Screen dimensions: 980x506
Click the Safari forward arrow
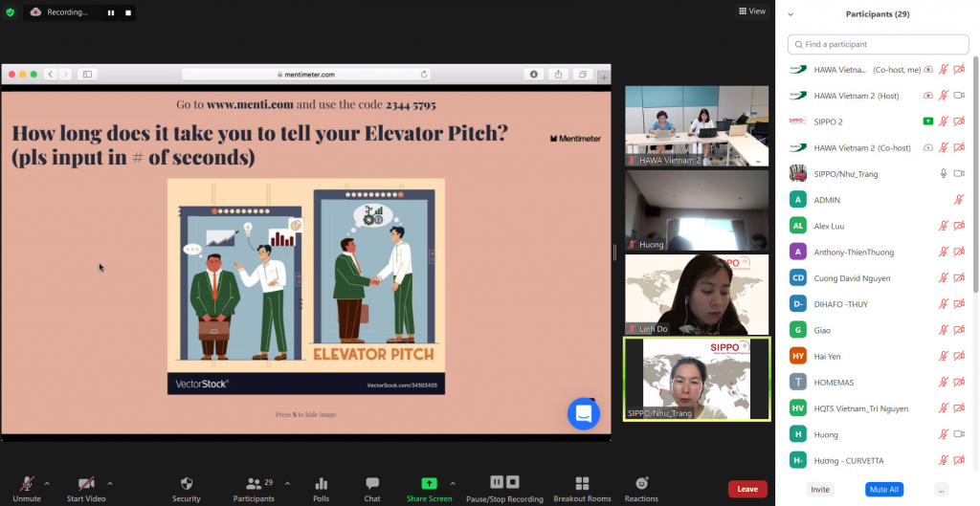(x=65, y=75)
